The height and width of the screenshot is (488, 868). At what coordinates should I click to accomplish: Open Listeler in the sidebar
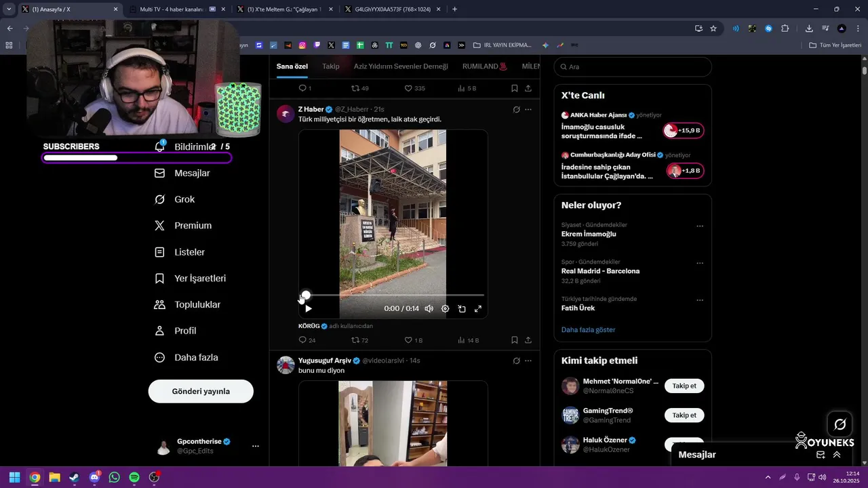[x=180, y=252]
